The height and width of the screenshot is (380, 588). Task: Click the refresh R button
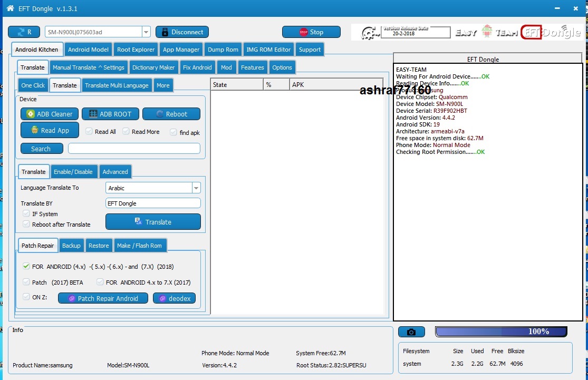point(24,32)
